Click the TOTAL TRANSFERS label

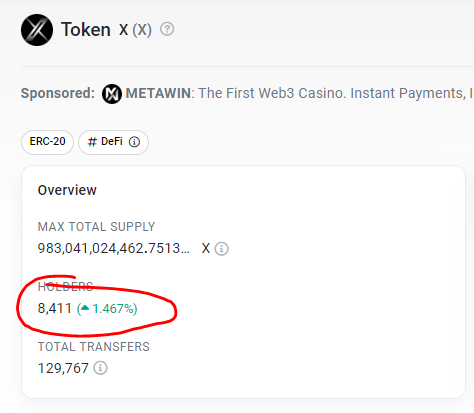tap(94, 347)
